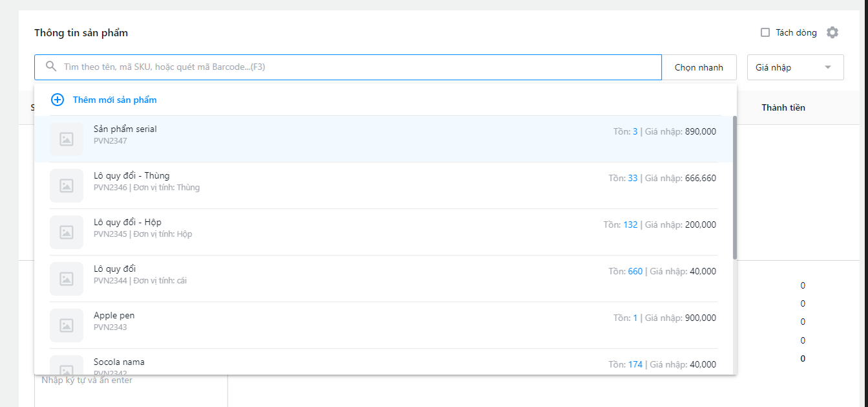
Task: Click SKU code PVN2343
Action: [111, 327]
